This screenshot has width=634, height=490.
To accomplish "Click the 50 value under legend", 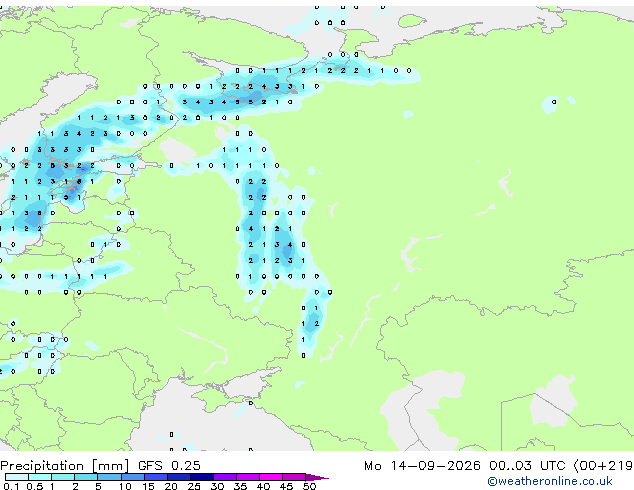I will (x=309, y=486).
